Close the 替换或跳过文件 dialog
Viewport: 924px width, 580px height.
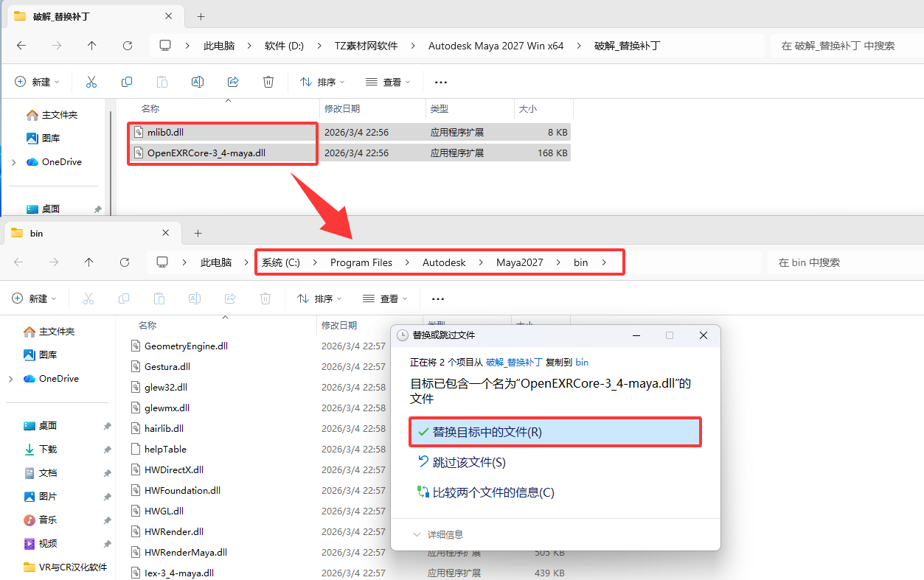click(x=704, y=335)
